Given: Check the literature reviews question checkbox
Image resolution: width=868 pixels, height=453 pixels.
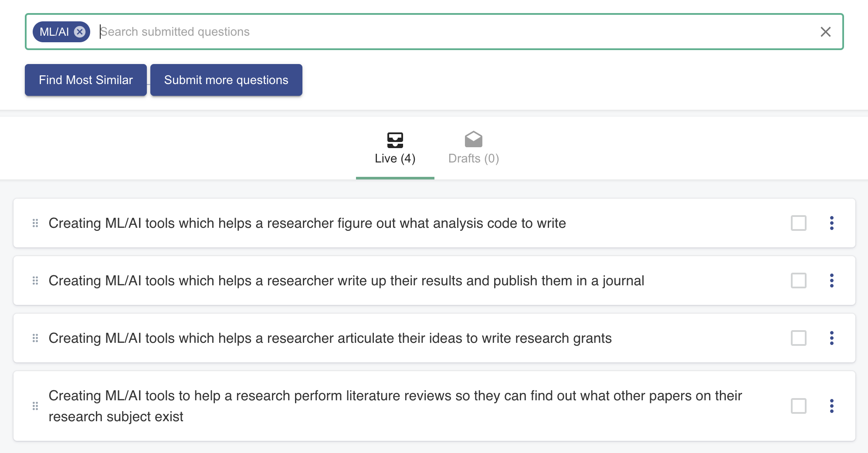Looking at the screenshot, I should (x=799, y=406).
